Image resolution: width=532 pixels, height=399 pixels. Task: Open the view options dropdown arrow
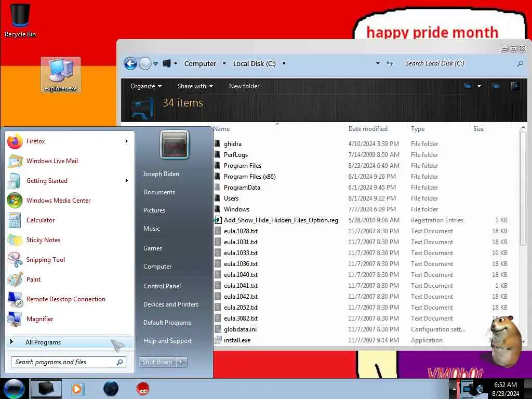[x=479, y=86]
